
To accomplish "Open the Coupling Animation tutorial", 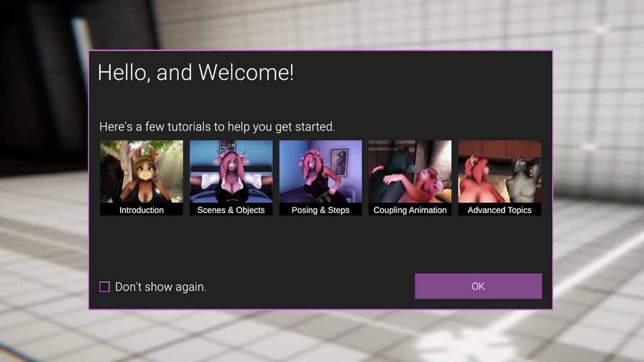I will click(x=410, y=178).
